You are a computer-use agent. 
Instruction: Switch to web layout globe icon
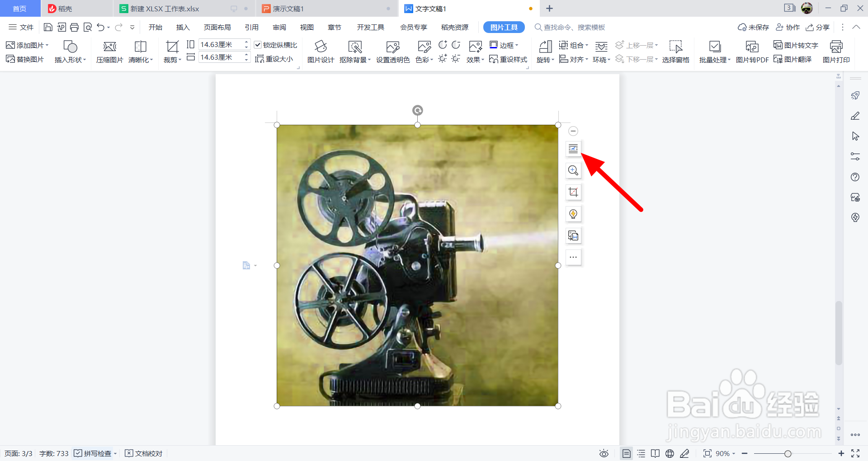pos(670,453)
